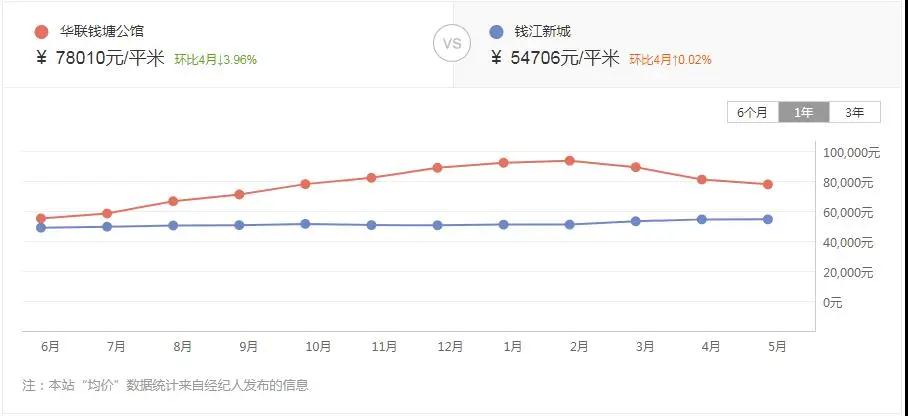
Task: Click the orange 环比4月 0.02% change label
Action: (x=670, y=60)
